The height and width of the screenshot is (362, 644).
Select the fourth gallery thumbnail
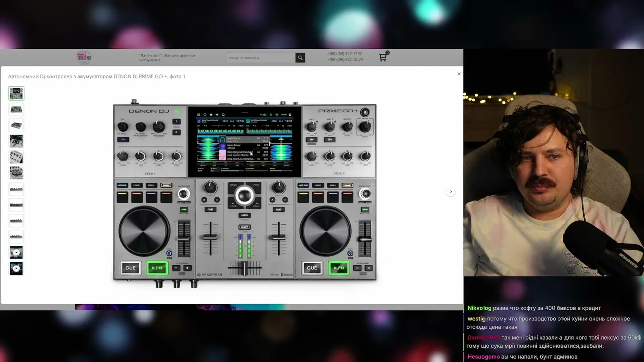tap(16, 141)
